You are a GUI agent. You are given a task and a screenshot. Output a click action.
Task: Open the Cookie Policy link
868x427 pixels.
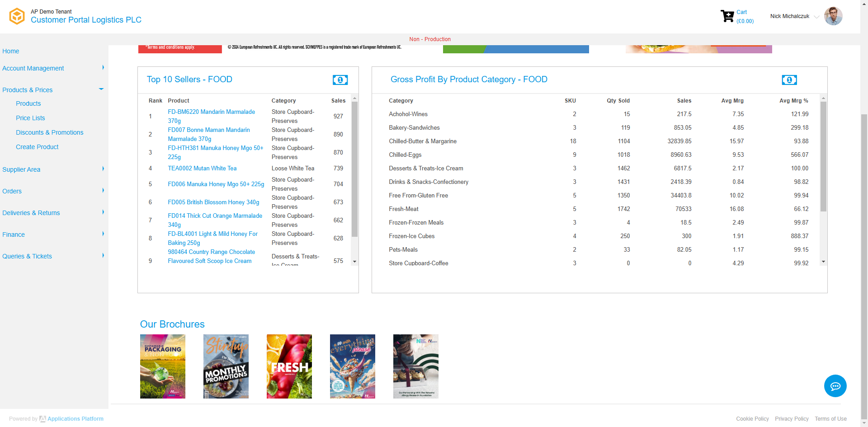(752, 419)
